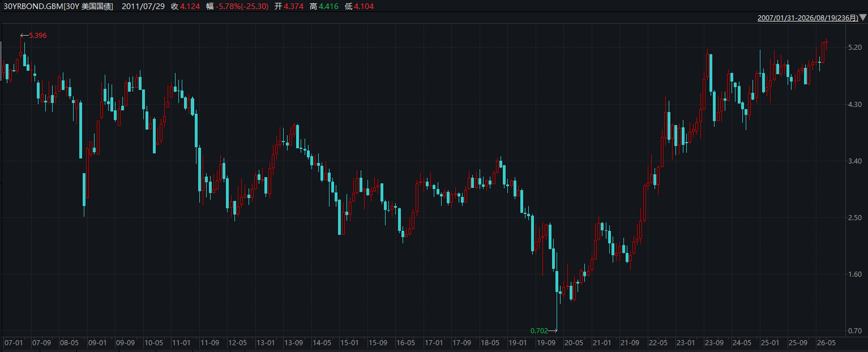
Task: Click the open value 4.374
Action: click(x=294, y=6)
